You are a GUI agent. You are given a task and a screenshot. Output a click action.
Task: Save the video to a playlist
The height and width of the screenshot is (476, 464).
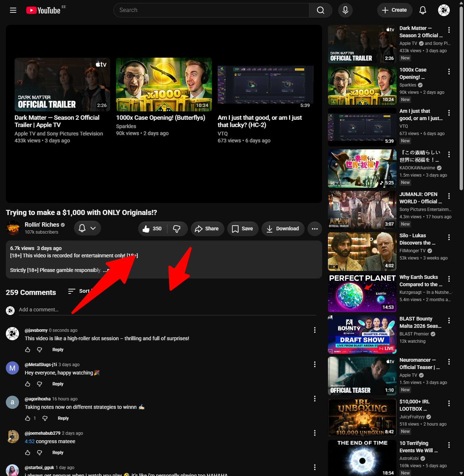click(x=243, y=228)
